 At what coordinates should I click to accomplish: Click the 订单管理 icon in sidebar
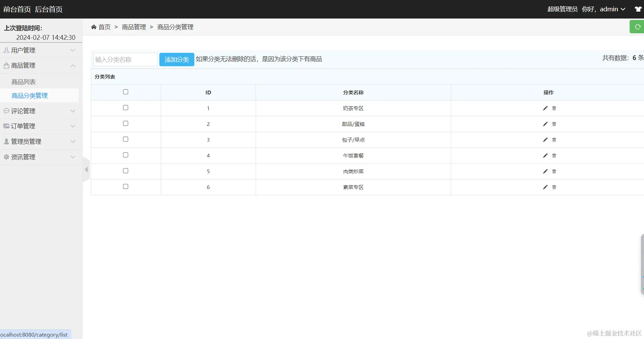[6, 126]
